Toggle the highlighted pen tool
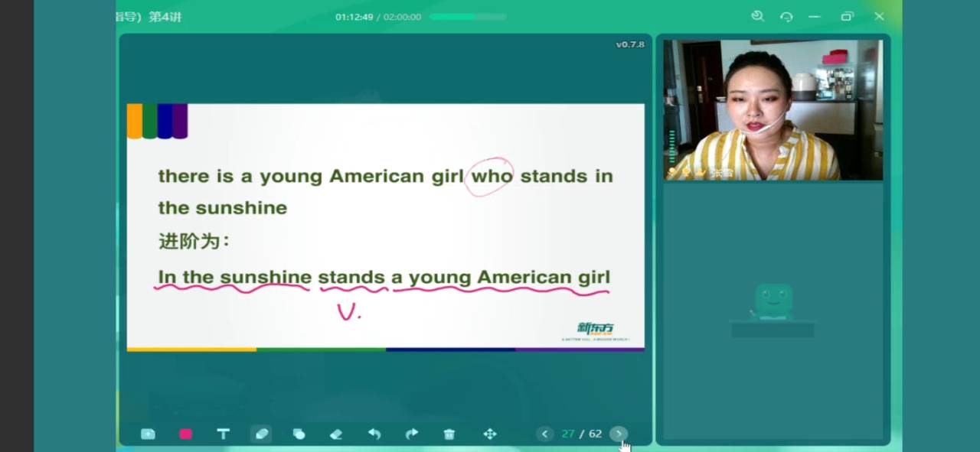The image size is (980, 452). click(261, 434)
